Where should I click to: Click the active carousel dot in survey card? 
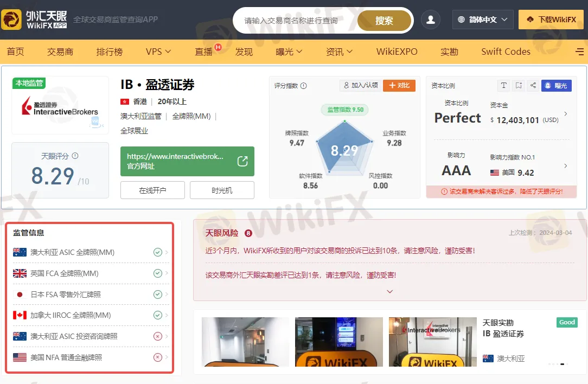coord(562,364)
